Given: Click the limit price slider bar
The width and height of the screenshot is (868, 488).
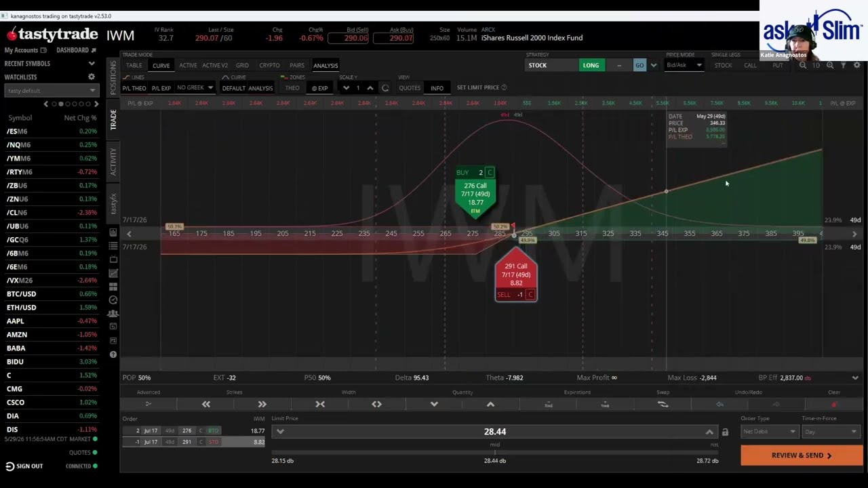Looking at the screenshot, I should coord(495,452).
